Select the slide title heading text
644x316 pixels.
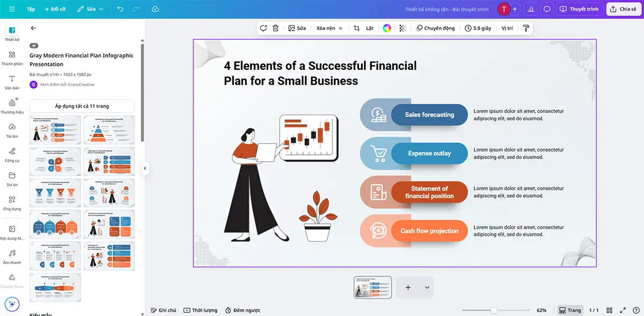pyautogui.click(x=320, y=74)
